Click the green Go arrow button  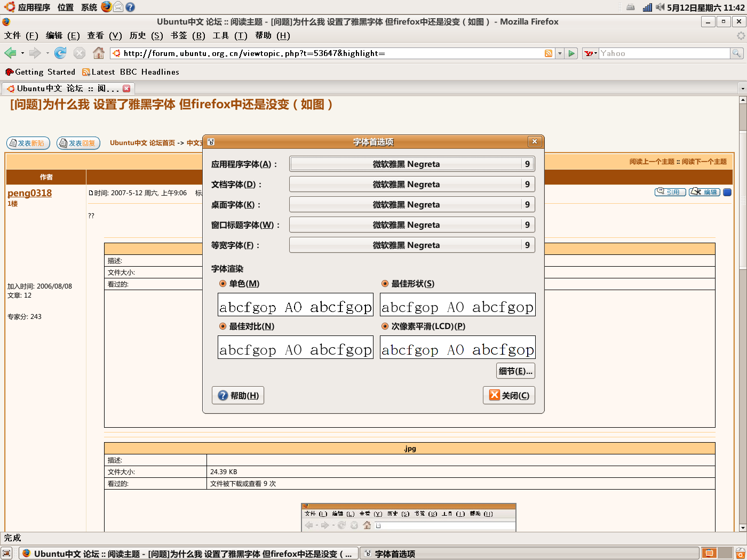[x=572, y=53]
